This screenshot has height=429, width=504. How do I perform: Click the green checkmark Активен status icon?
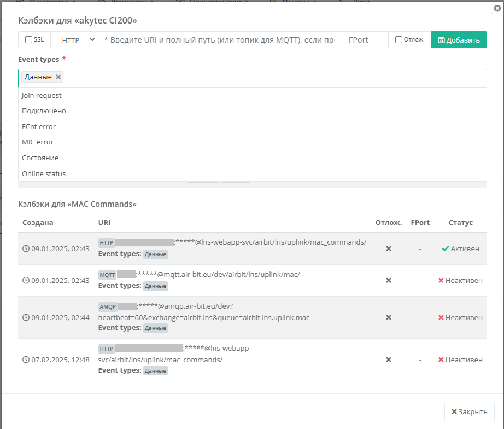coord(445,249)
